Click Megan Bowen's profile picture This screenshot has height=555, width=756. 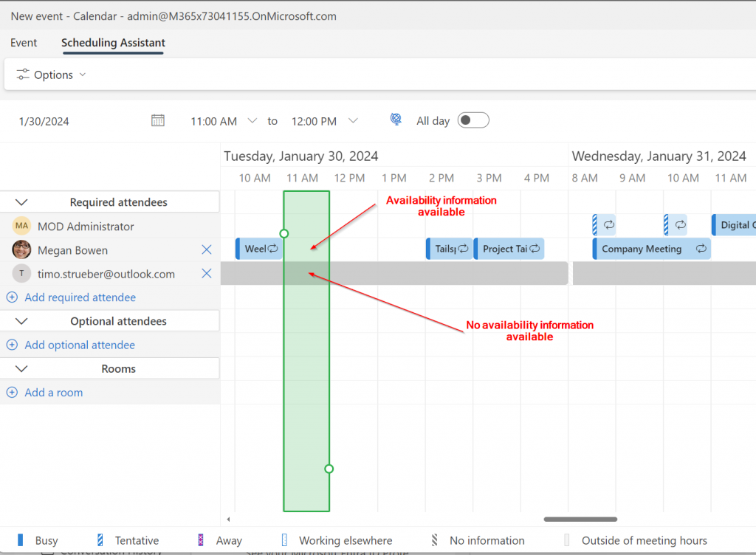pos(22,250)
